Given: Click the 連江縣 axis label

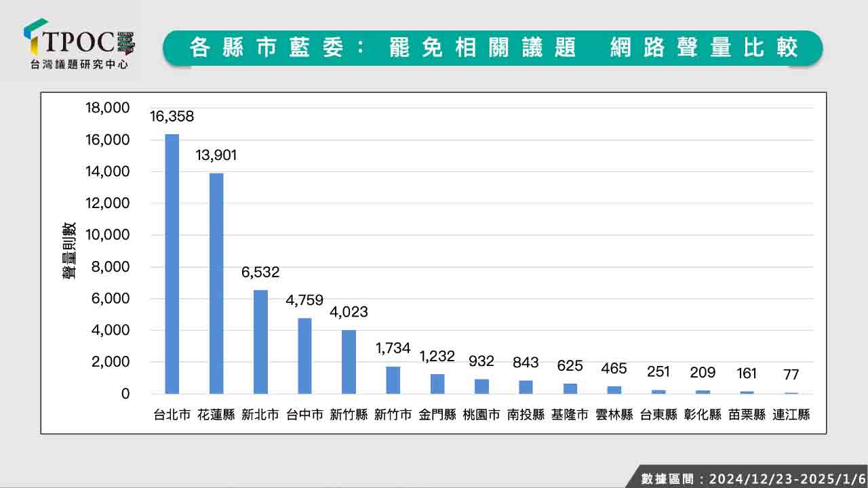Looking at the screenshot, I should click(x=791, y=415).
